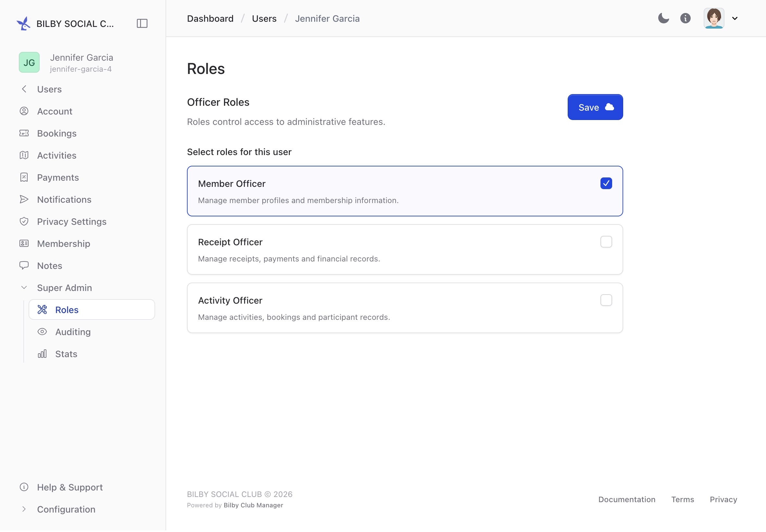Image resolution: width=766 pixels, height=532 pixels.
Task: Open Notifications in the sidebar
Action: coord(64,199)
